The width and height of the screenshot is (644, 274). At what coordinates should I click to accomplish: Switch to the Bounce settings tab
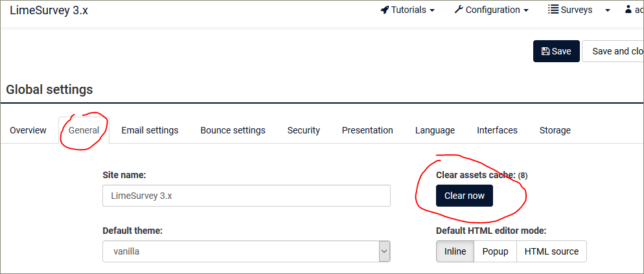pos(233,130)
